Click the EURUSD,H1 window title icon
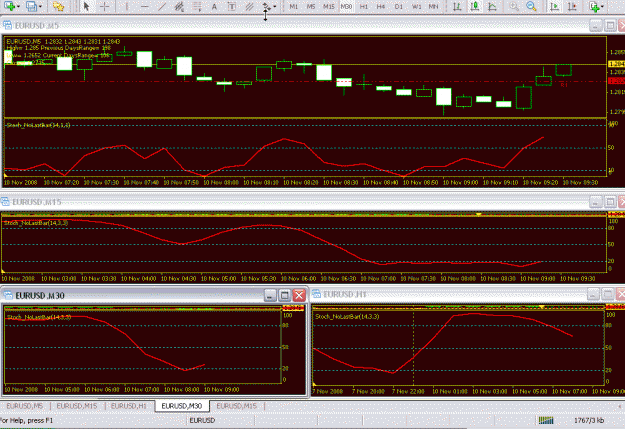Image resolution: width=625 pixels, height=429 pixels. click(x=316, y=295)
